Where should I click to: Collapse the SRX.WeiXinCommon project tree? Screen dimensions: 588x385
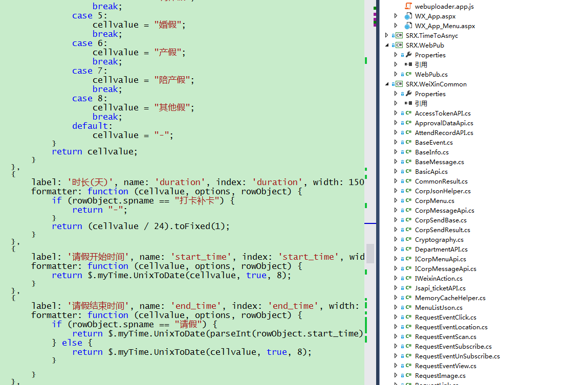point(387,84)
